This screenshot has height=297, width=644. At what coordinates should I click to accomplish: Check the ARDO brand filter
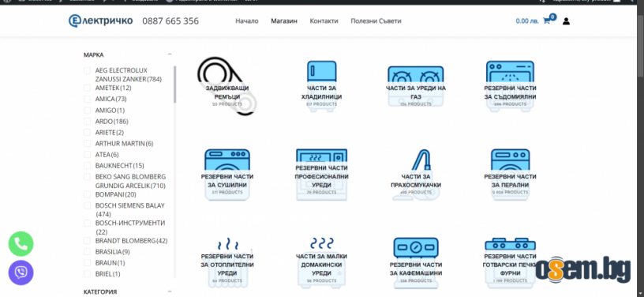[87, 121]
